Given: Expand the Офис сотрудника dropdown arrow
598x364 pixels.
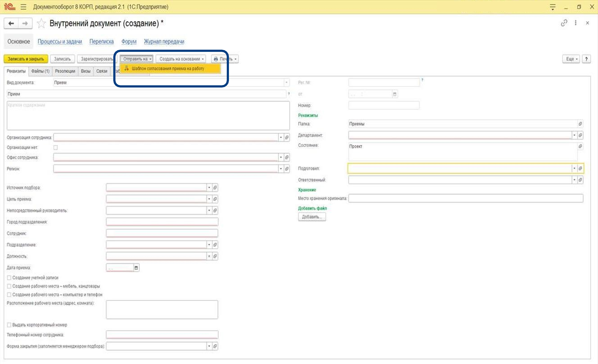Looking at the screenshot, I should point(281,157).
